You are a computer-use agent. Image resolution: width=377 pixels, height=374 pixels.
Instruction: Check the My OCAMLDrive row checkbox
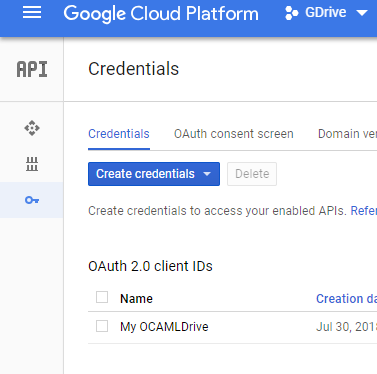(102, 326)
